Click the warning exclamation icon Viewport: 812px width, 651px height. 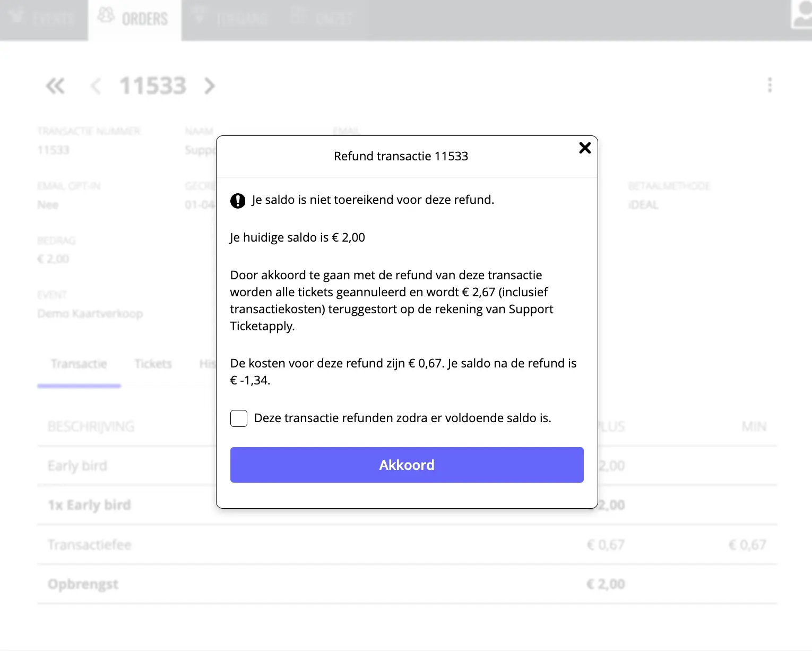click(x=238, y=201)
